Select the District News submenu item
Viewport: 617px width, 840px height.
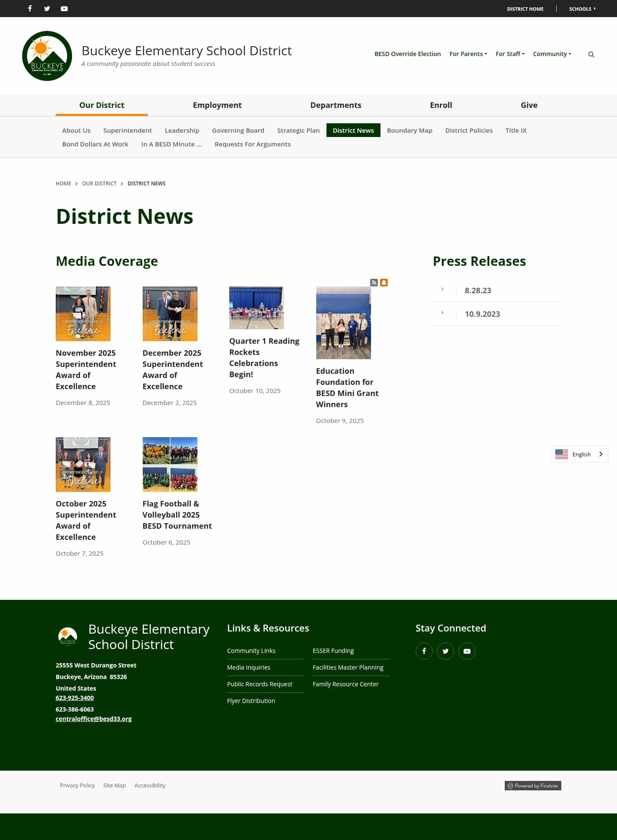click(353, 131)
